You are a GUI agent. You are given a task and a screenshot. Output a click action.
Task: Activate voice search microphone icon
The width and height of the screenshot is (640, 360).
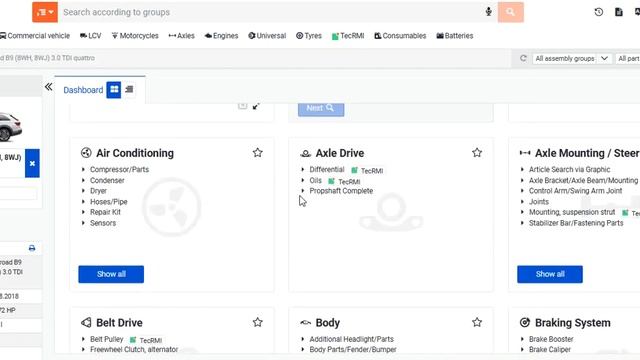click(489, 12)
